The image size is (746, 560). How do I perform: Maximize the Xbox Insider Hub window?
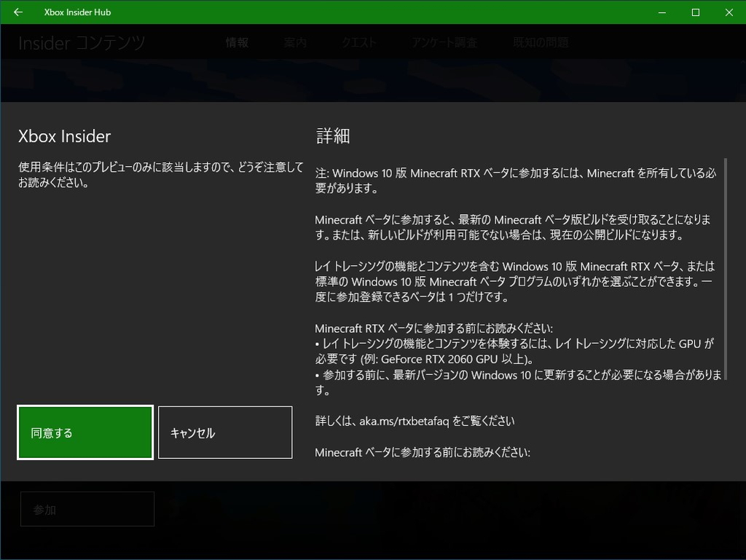[x=695, y=12]
